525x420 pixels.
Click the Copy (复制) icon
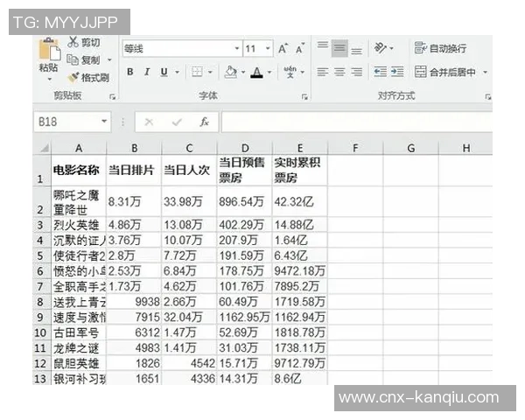(73, 59)
